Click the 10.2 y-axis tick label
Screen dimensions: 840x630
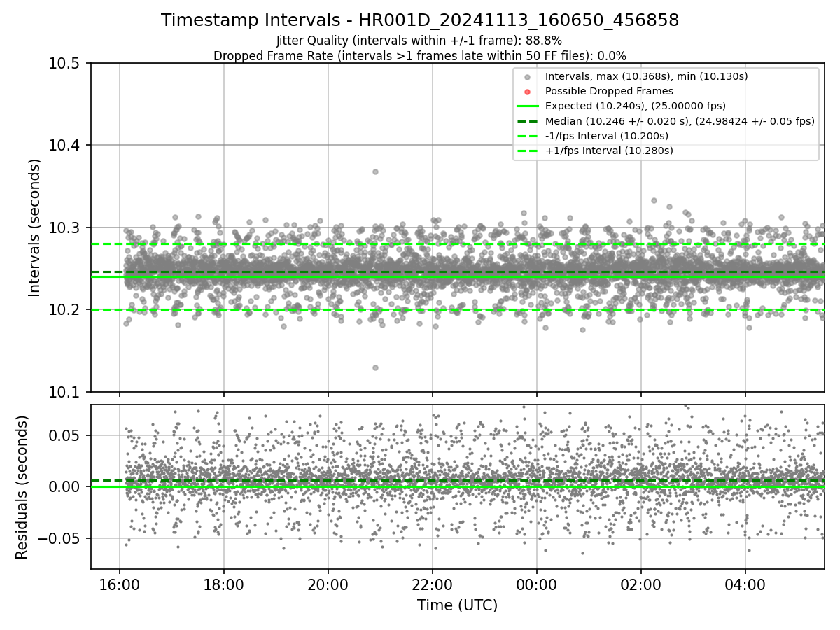(66, 310)
